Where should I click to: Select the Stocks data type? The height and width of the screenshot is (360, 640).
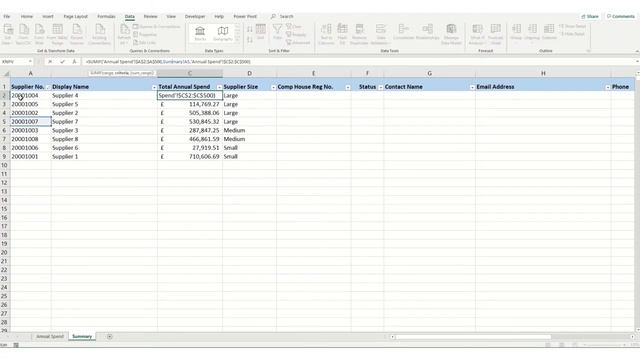click(x=200, y=33)
